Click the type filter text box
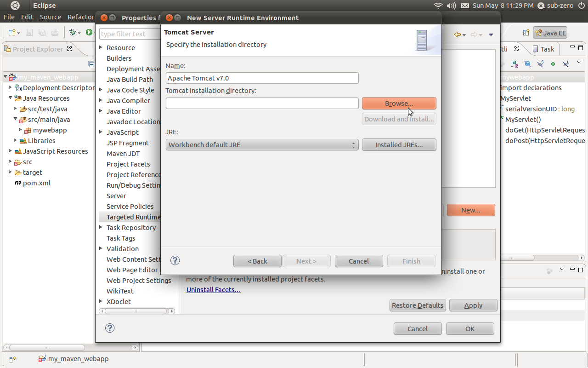Image resolution: width=588 pixels, height=368 pixels. click(x=130, y=34)
